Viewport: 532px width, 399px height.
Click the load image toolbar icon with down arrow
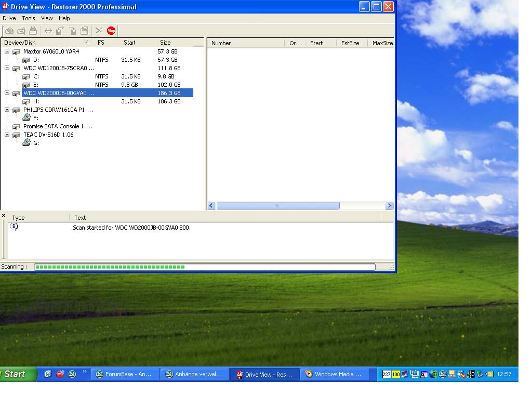(x=73, y=31)
